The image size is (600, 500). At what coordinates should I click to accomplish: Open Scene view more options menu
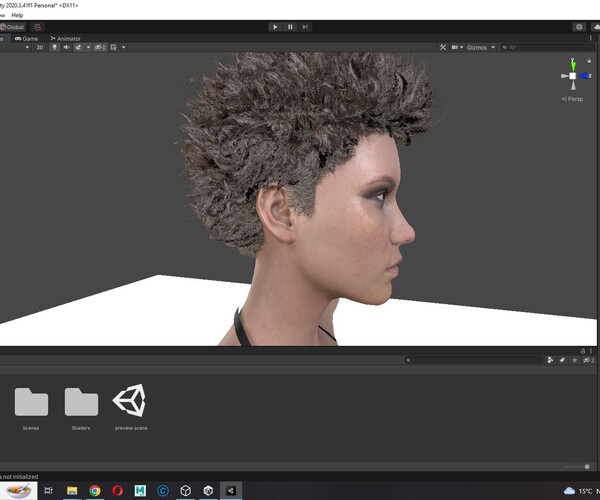point(591,38)
